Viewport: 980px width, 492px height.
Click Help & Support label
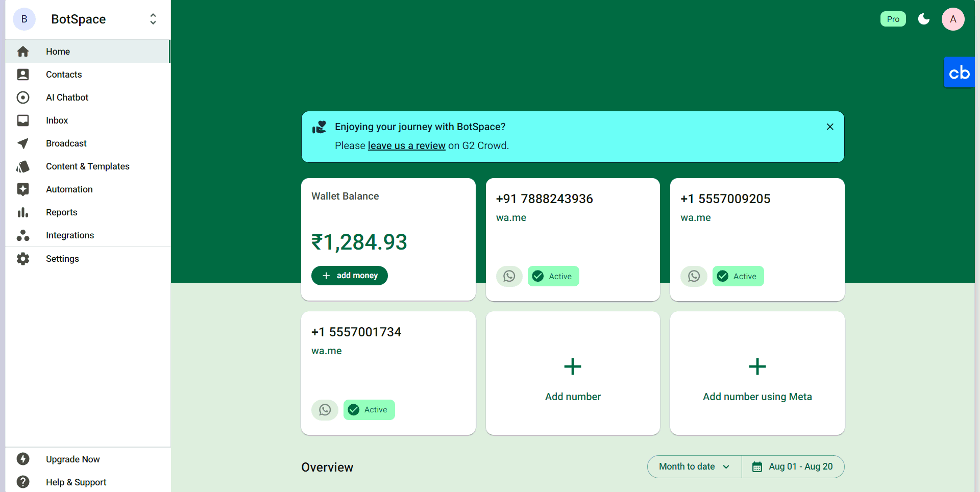coord(76,482)
